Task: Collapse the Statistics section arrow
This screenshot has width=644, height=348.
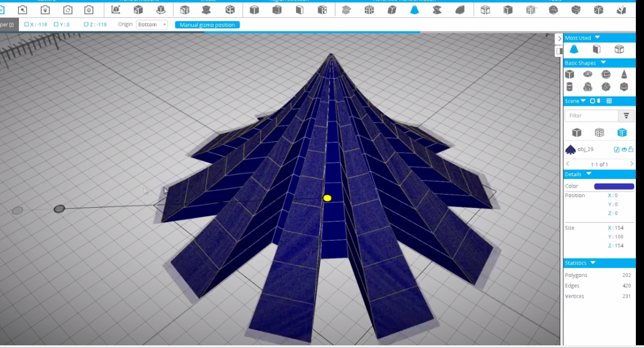Action: (x=593, y=262)
